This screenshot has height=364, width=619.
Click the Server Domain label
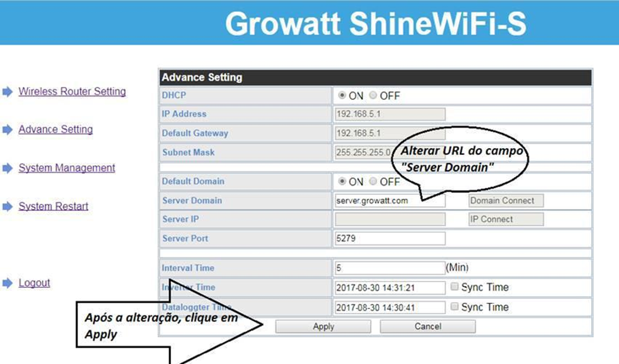coord(192,201)
